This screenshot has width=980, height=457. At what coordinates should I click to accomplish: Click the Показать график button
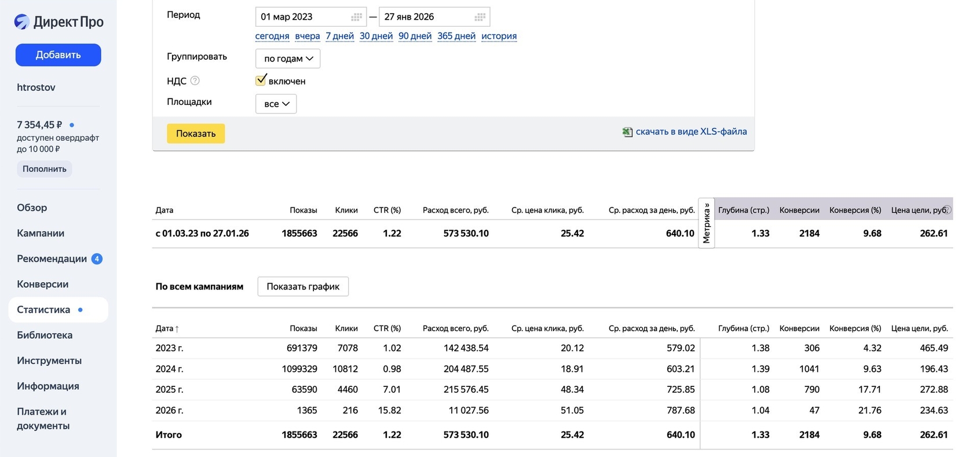tap(303, 286)
